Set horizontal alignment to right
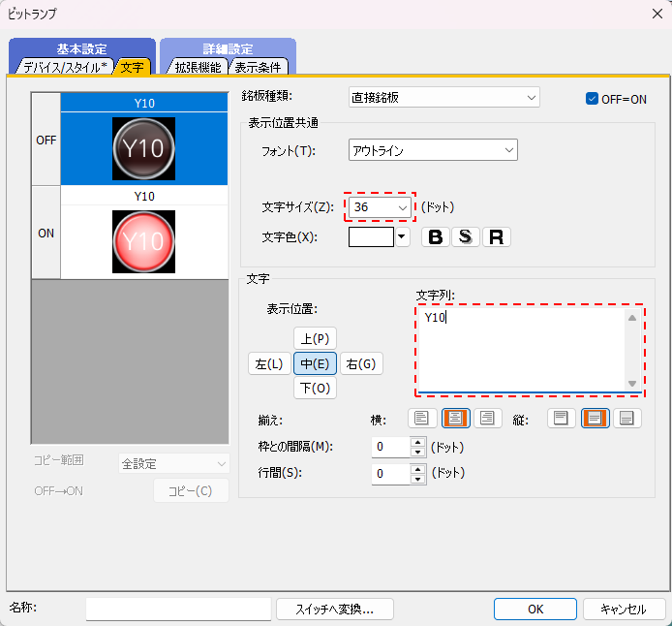Viewport: 672px width, 626px height. click(x=487, y=419)
